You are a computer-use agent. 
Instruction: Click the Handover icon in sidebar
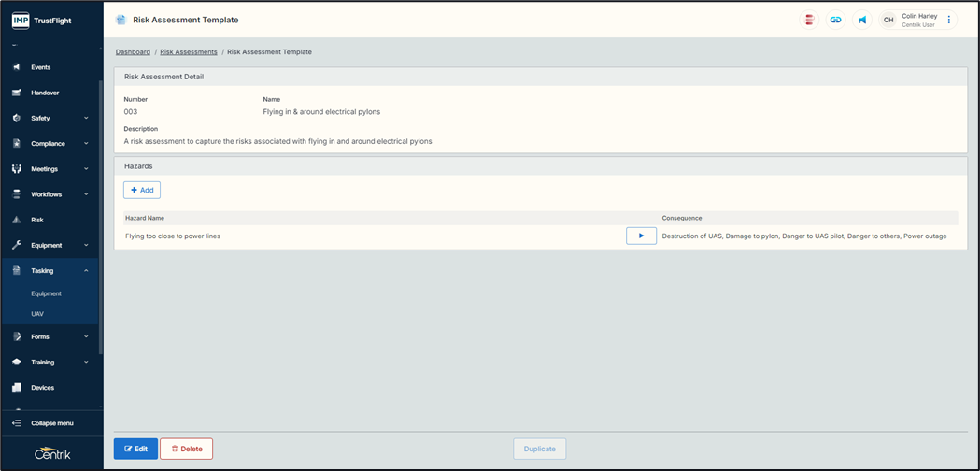click(x=16, y=93)
